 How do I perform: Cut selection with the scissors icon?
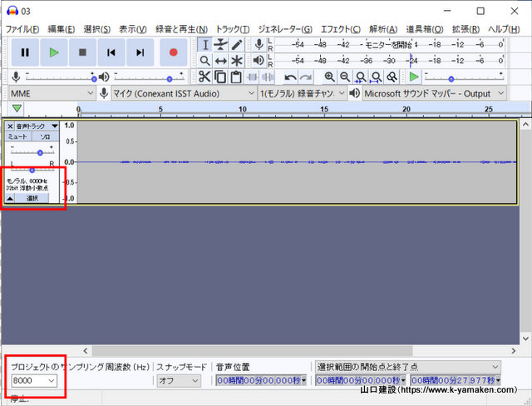(x=204, y=77)
